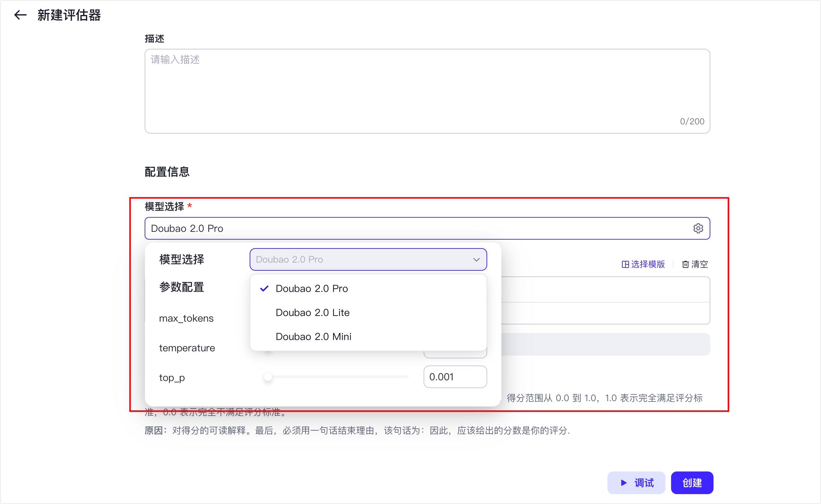
Task: Select Doubao 2.0 Mini option
Action: coord(368,336)
